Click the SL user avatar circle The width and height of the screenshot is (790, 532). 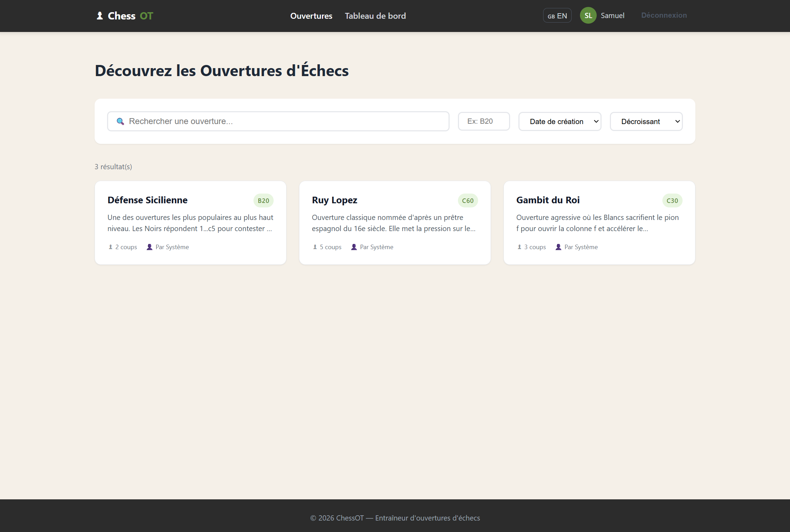pyautogui.click(x=588, y=16)
